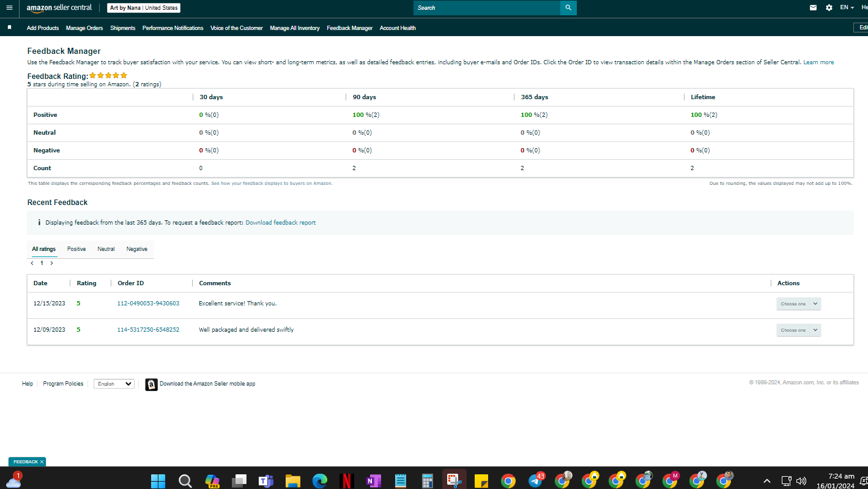
Task: Go to next feedback page arrow
Action: tap(51, 263)
